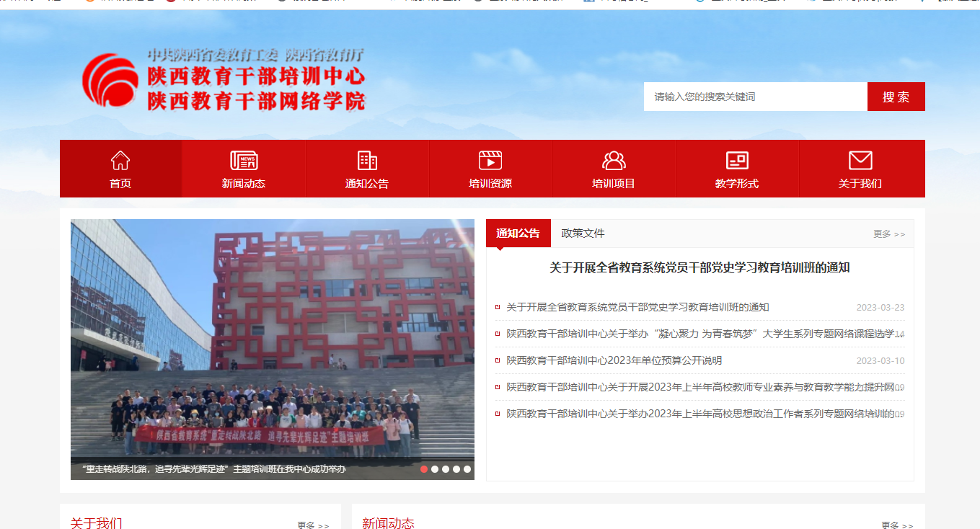This screenshot has width=980, height=529.
Task: Click the search keyword input box
Action: coord(754,96)
